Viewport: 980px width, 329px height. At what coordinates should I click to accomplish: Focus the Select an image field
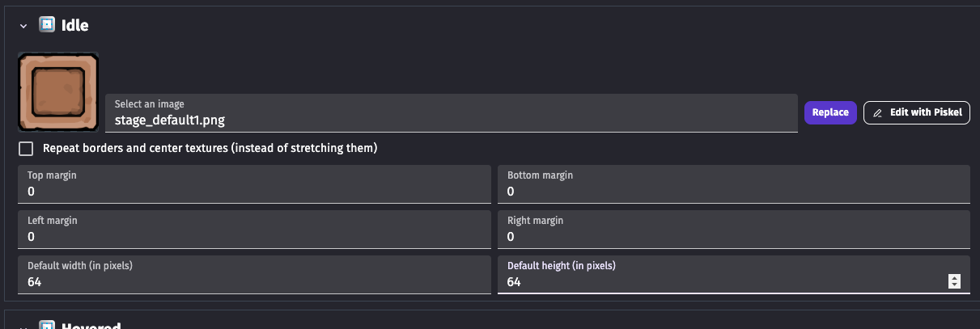tap(452, 113)
